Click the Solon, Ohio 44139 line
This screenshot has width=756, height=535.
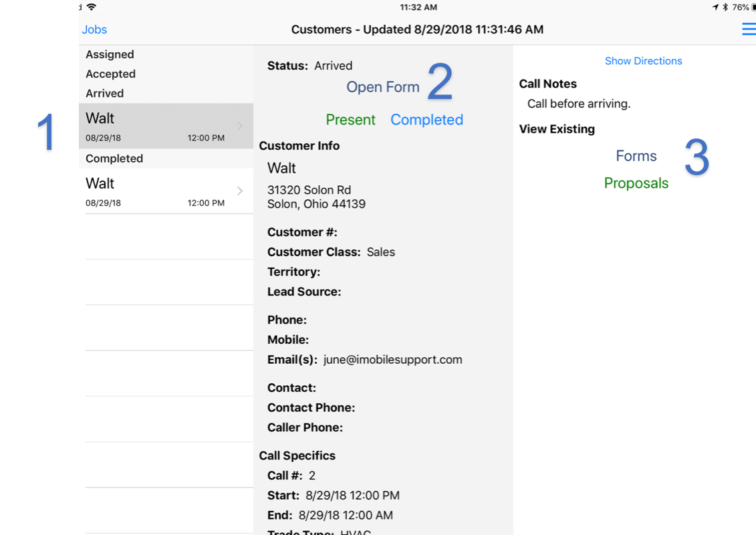coord(316,204)
